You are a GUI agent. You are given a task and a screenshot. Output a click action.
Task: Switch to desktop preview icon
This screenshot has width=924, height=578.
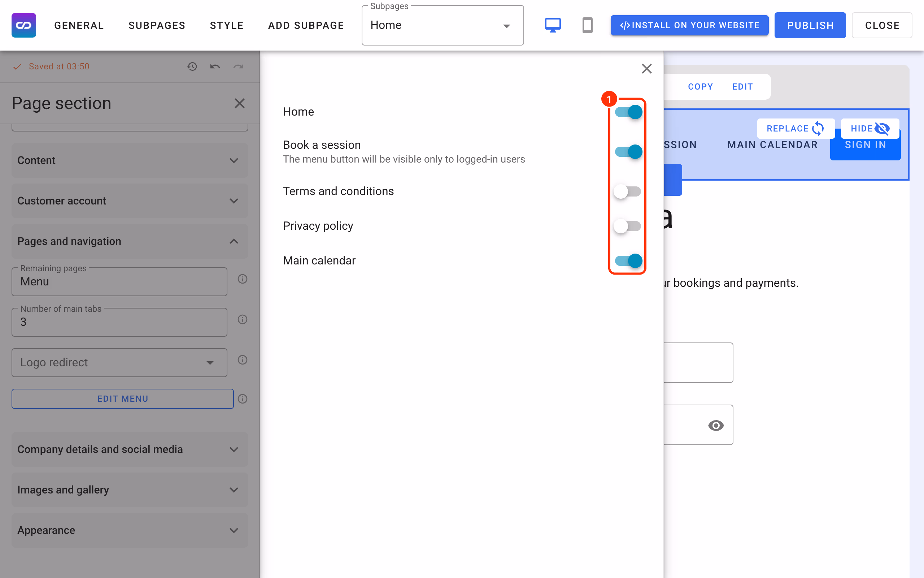[x=553, y=25]
